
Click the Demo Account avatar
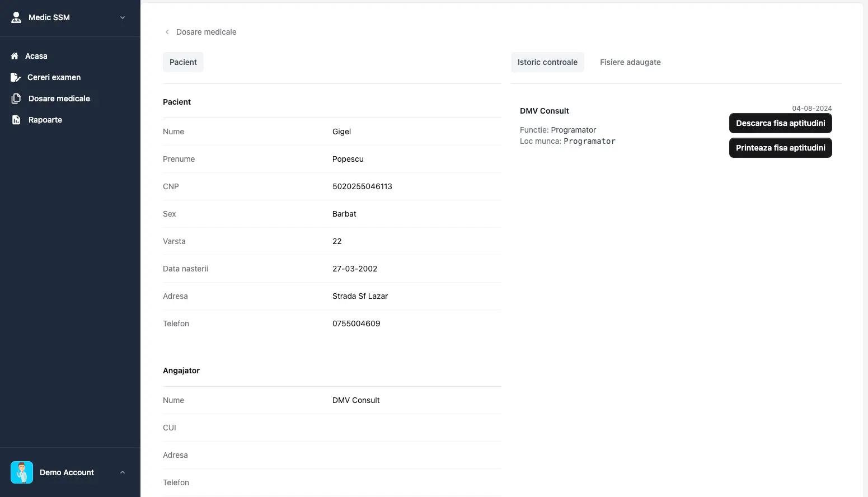22,472
